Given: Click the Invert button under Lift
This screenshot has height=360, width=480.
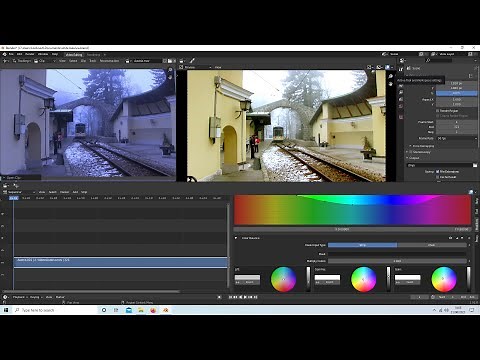Looking at the screenshot, I should coord(250,282).
